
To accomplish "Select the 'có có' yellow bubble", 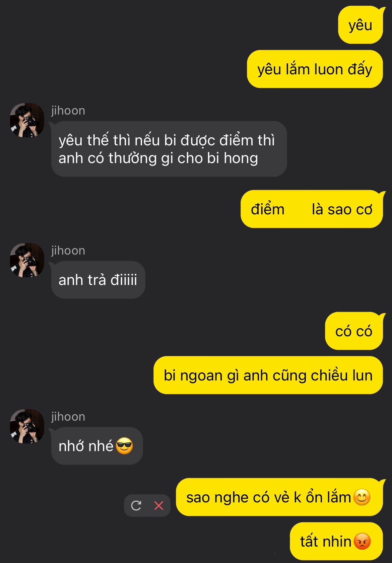I will tap(354, 331).
